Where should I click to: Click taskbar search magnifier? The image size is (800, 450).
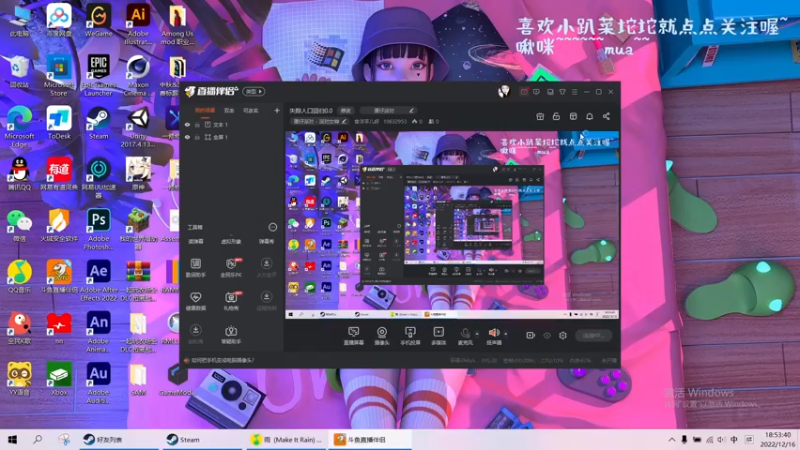coord(37,439)
